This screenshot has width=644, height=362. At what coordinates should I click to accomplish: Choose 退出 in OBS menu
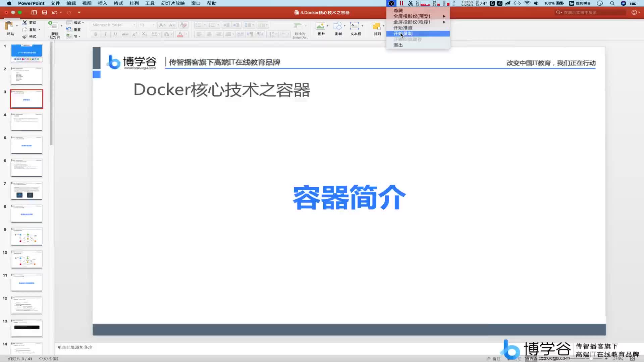click(418, 45)
